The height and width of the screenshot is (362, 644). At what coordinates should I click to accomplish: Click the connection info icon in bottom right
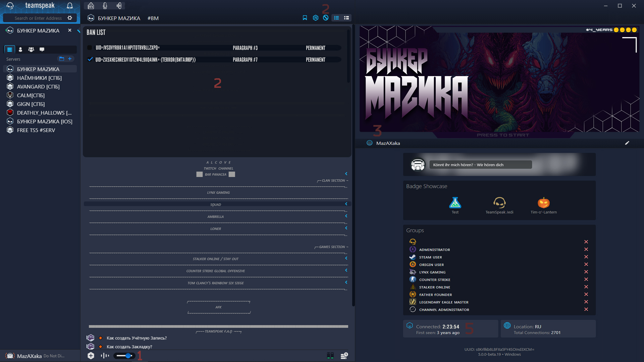point(344,355)
